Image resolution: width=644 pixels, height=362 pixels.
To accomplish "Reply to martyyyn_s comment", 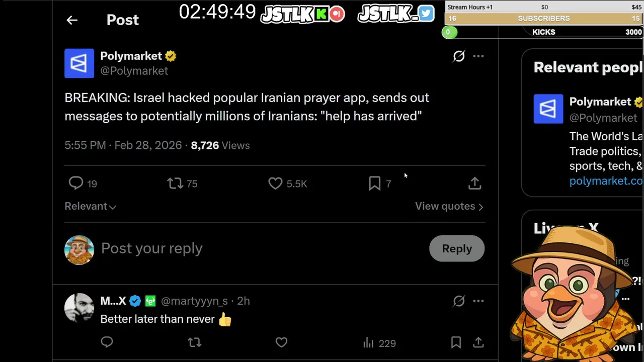I will click(107, 343).
